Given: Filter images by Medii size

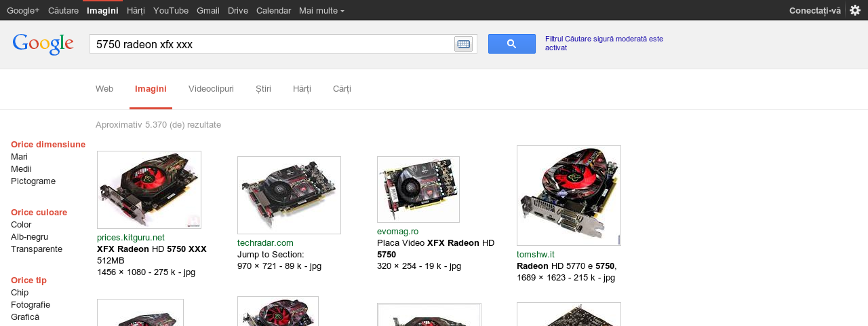Looking at the screenshot, I should pyautogui.click(x=21, y=169).
